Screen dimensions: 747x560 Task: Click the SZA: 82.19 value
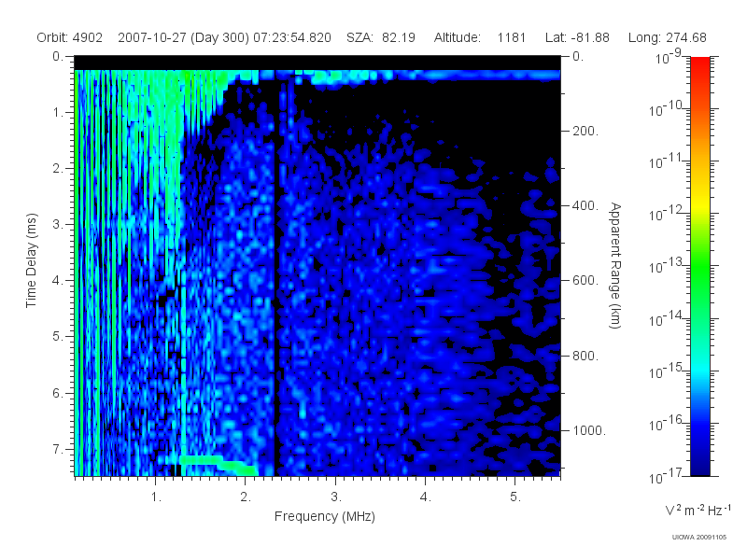tap(381, 37)
